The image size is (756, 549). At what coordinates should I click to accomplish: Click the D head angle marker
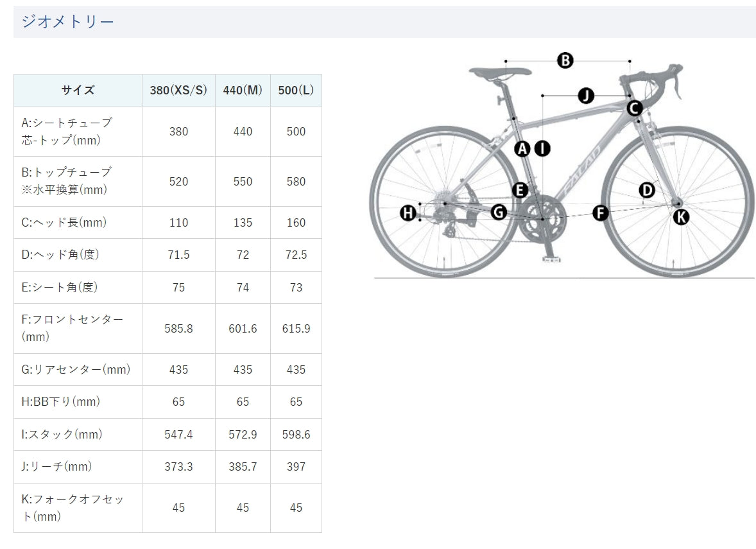[646, 190]
